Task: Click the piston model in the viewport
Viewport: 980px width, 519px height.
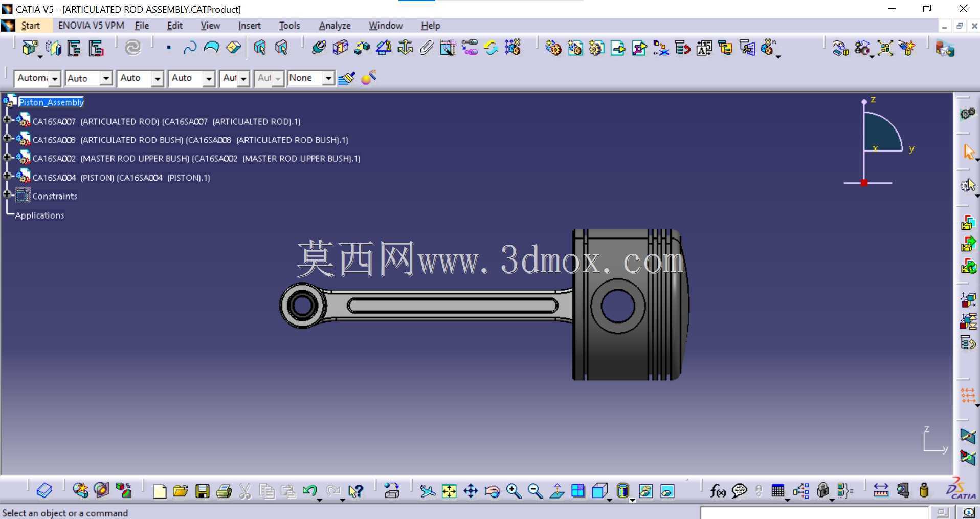Action: tap(630, 305)
